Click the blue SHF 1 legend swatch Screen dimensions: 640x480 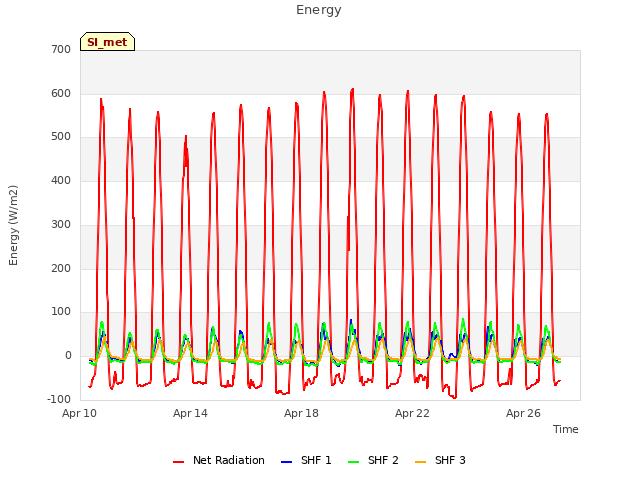click(x=287, y=462)
